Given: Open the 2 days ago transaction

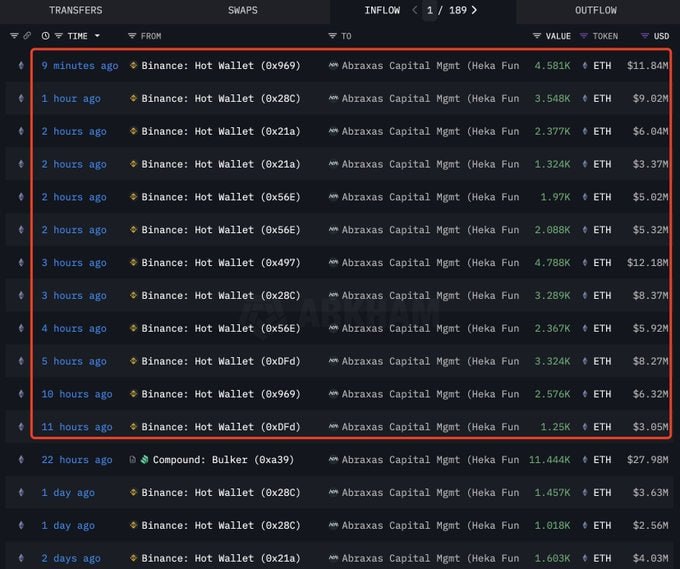Looking at the screenshot, I should pos(71,558).
